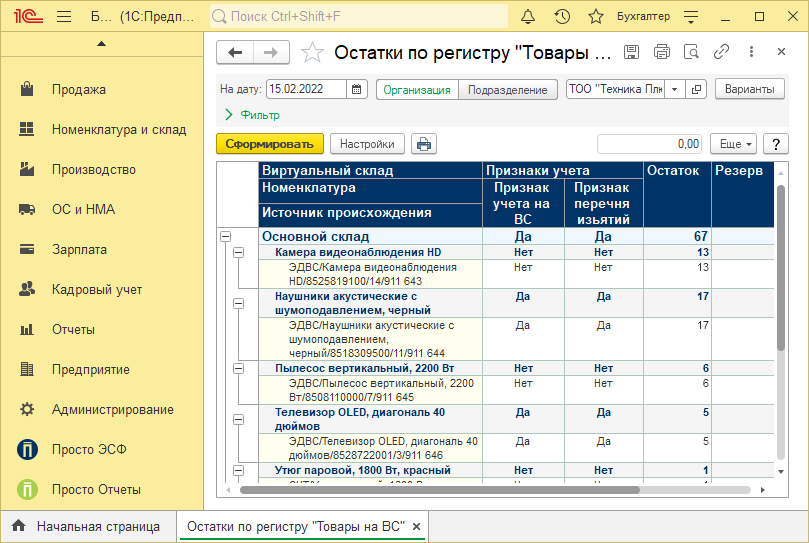
Task: Go forward with the right arrow
Action: click(271, 52)
